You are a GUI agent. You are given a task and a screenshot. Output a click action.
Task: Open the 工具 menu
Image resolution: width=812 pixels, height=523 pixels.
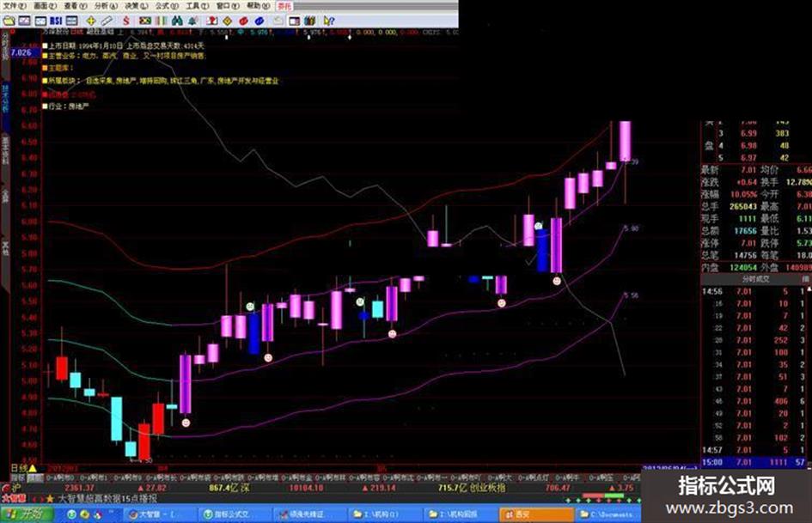[x=197, y=6]
